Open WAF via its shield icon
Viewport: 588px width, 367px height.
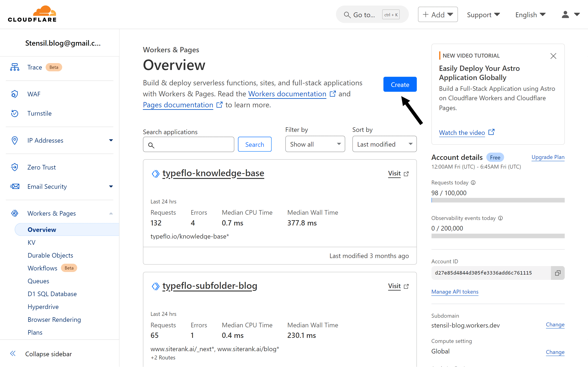14,94
